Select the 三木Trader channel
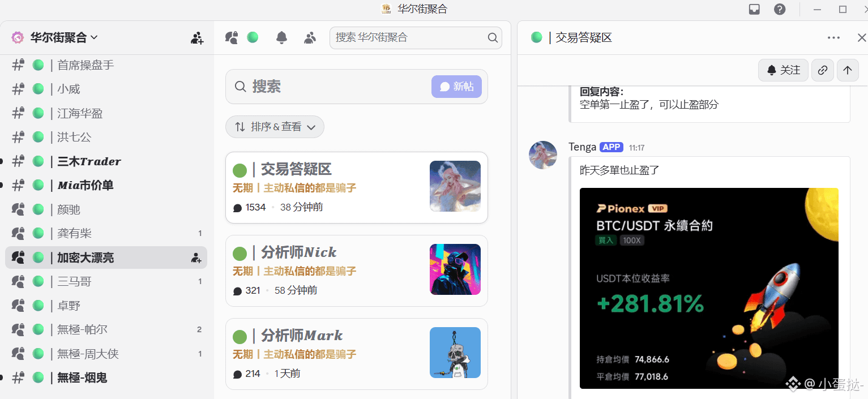868x399 pixels. point(106,161)
